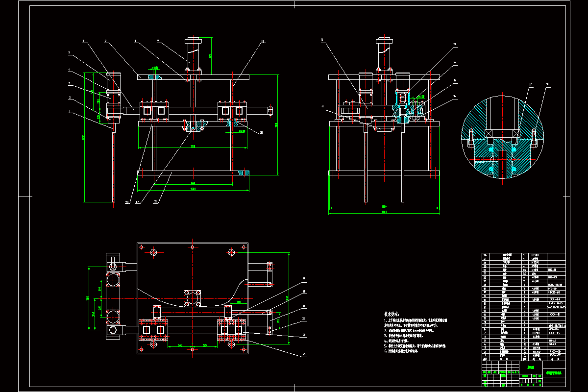The image size is (588, 392).
Task: Select the 1110 dimension in front view
Action: [x=193, y=146]
